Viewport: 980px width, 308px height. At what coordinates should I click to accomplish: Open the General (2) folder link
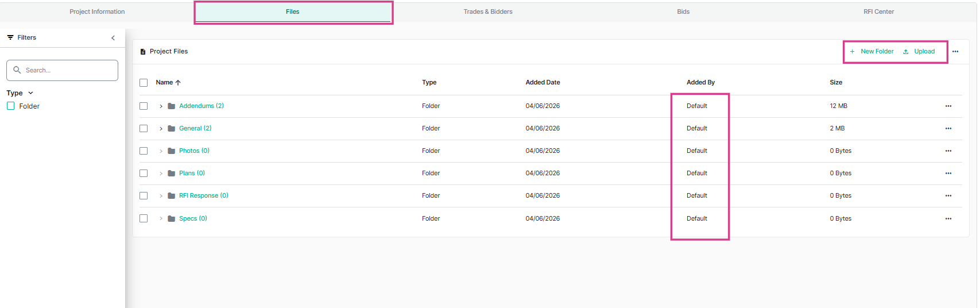195,128
